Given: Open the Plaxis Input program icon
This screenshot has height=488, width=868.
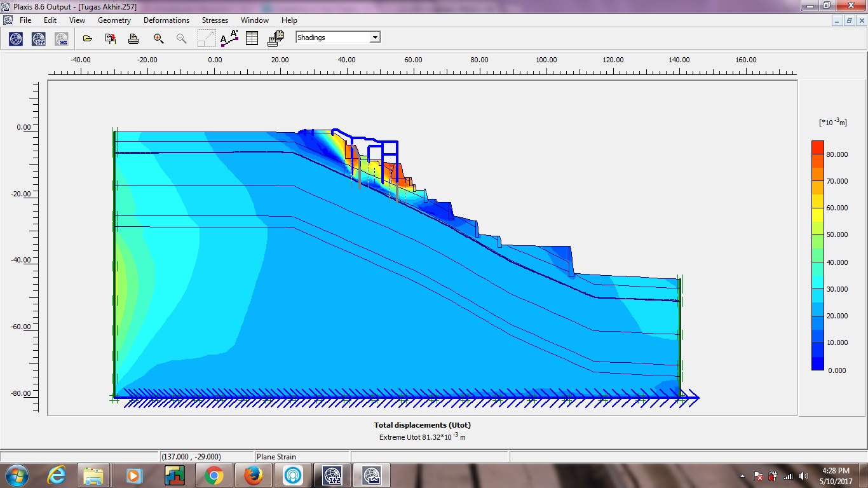Looking at the screenshot, I should 16,39.
